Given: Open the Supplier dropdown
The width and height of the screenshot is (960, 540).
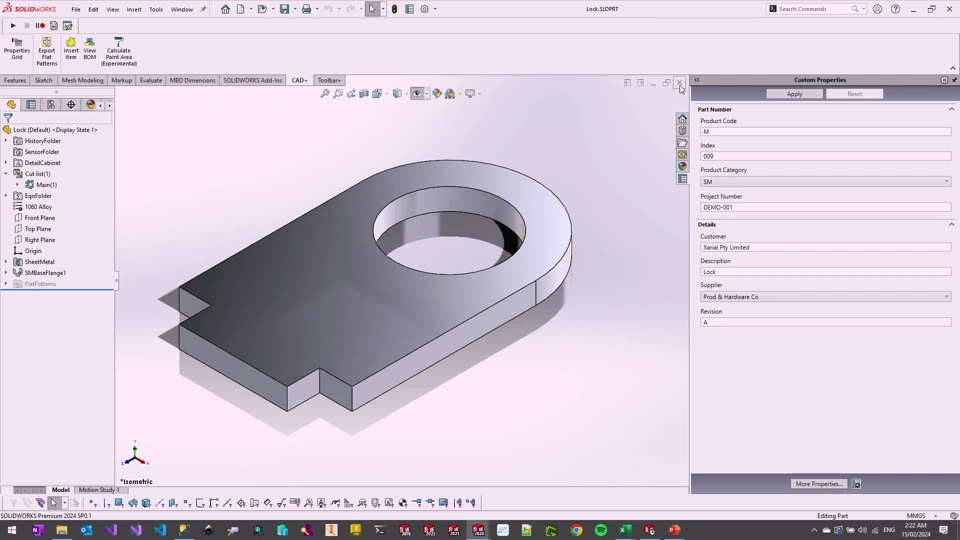Looking at the screenshot, I should click(x=946, y=297).
